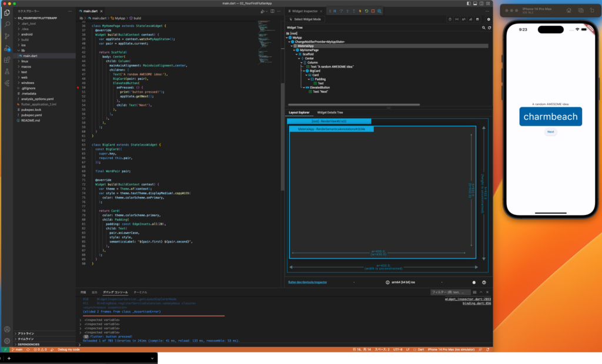Screen dimensions: 602x364
Task: Switch to the Widget Details Tree tab
Action: [330, 112]
